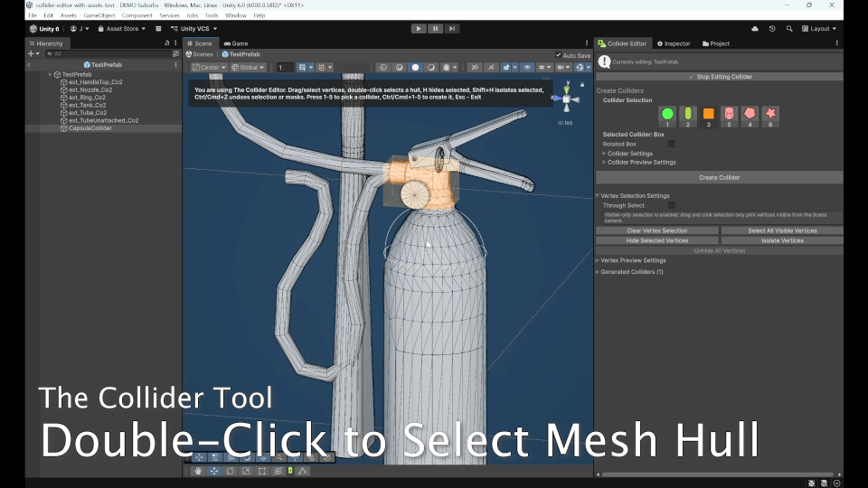
Task: Toggle 2D view mode button
Action: click(475, 68)
